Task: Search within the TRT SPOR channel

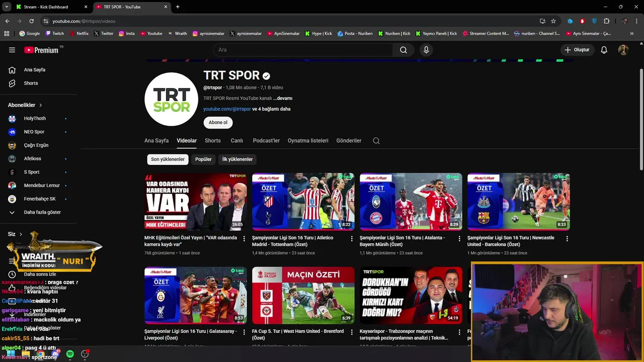Action: tap(376, 141)
